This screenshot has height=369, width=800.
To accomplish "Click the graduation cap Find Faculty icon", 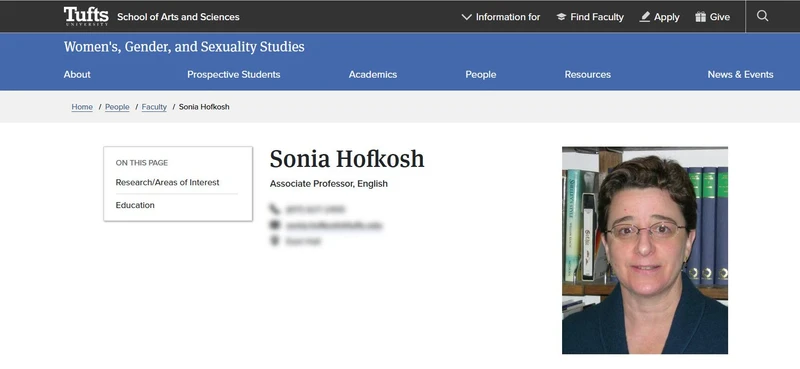I will point(561,17).
